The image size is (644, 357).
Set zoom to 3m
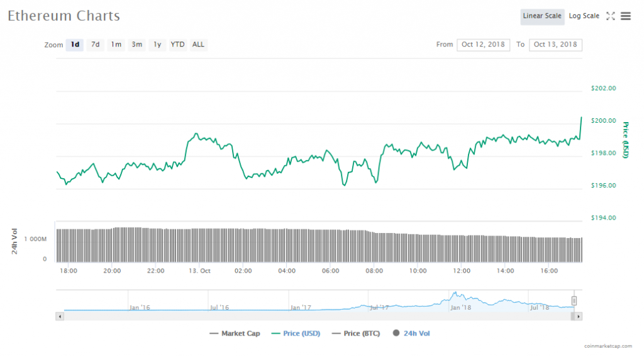point(136,45)
